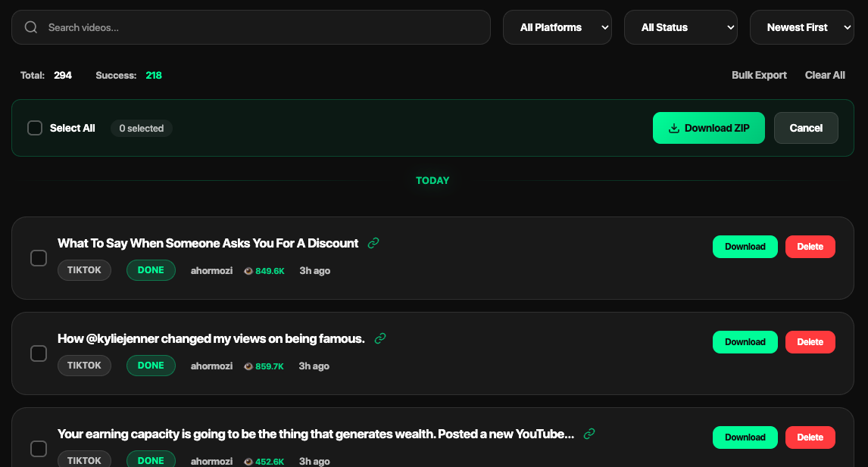The width and height of the screenshot is (868, 467).
Task: Delete the Kylie Jenner video
Action: (x=810, y=342)
